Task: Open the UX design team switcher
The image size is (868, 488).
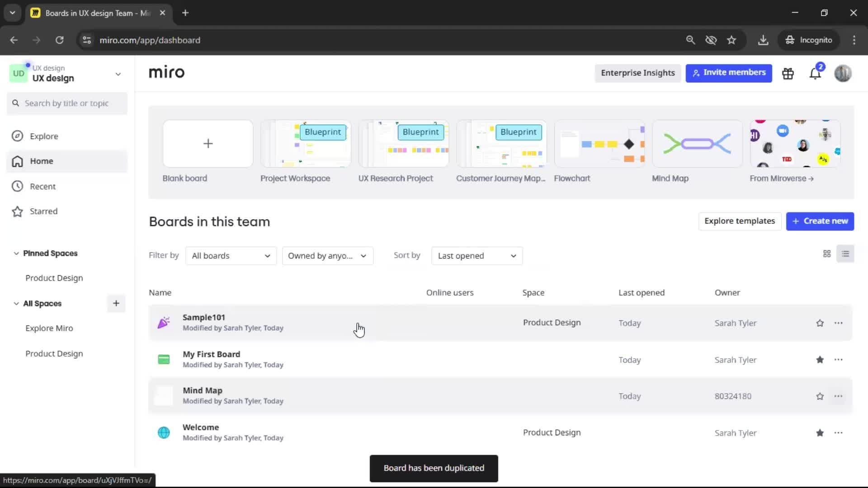Action: [x=67, y=74]
